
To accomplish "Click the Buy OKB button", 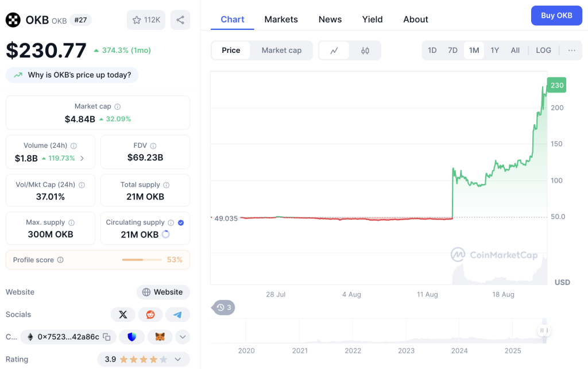I will click(556, 16).
